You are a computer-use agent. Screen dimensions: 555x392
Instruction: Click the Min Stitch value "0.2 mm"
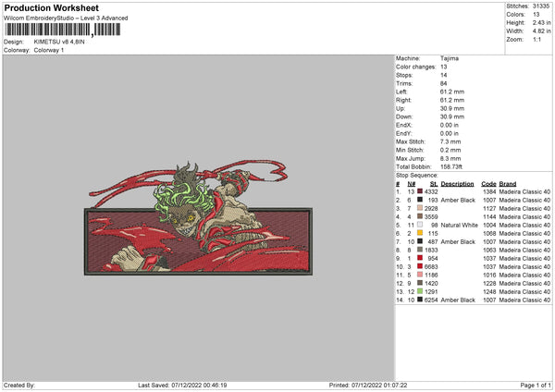pyautogui.click(x=450, y=150)
